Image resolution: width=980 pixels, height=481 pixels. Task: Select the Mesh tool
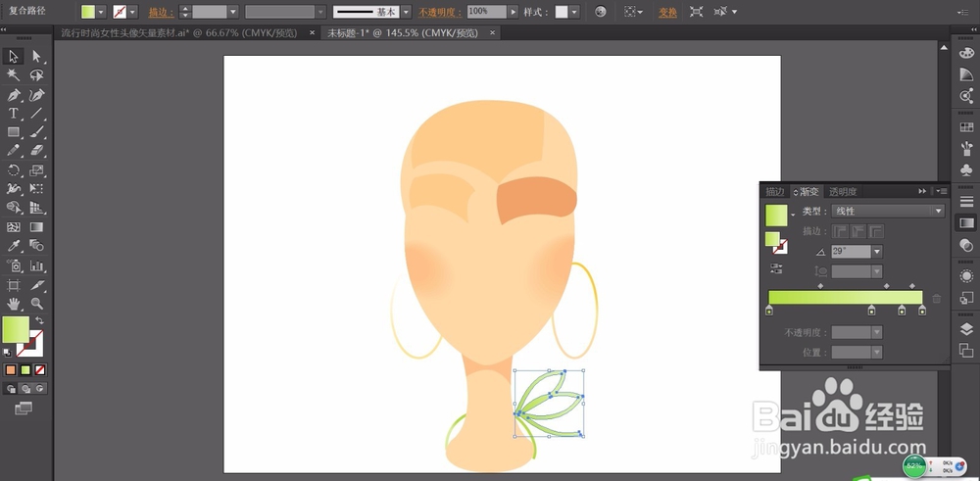(13, 226)
